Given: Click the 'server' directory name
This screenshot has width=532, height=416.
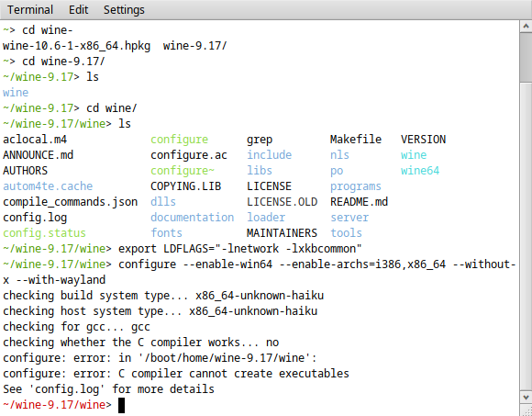Looking at the screenshot, I should point(349,218).
